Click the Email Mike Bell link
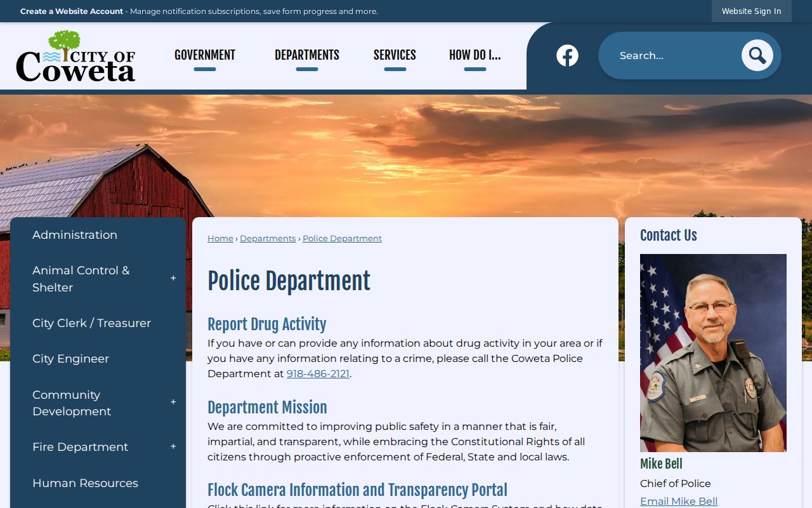 679,501
